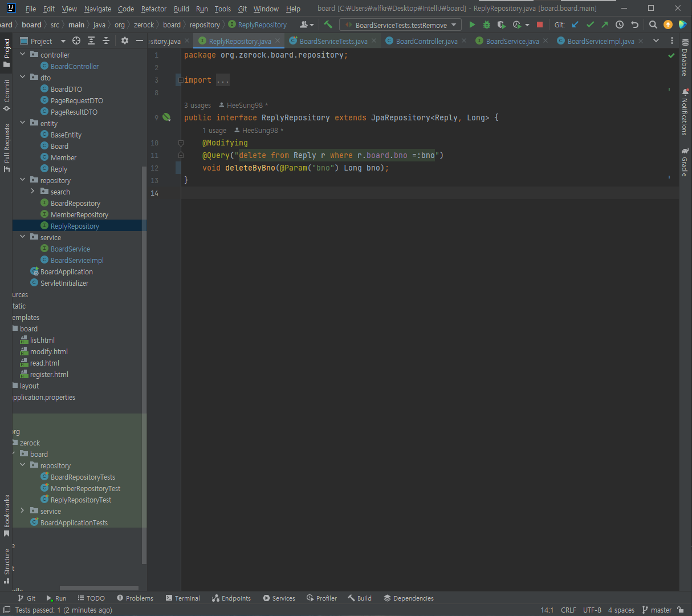Open Structure tool window

pyautogui.click(x=6, y=566)
